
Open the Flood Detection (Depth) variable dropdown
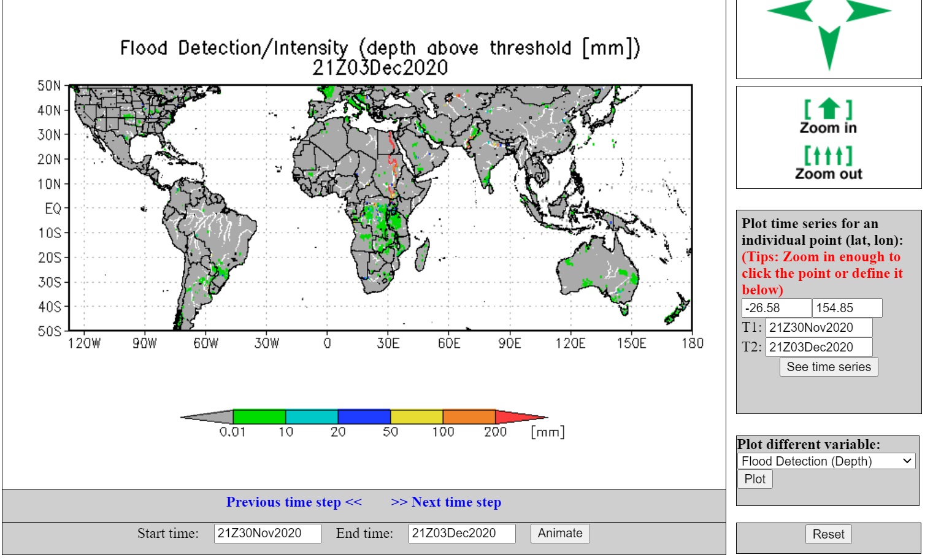[826, 461]
